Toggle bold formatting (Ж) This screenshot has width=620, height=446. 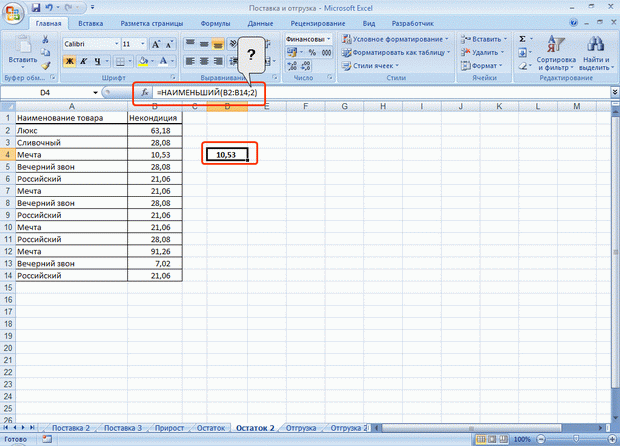(x=70, y=61)
